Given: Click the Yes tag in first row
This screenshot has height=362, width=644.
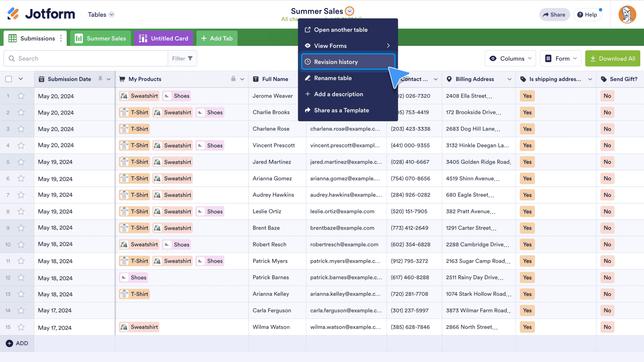Looking at the screenshot, I should (527, 96).
